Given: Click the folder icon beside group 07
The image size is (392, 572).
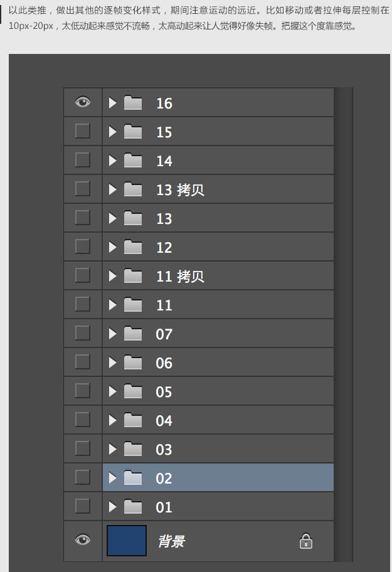Looking at the screenshot, I should click(133, 334).
